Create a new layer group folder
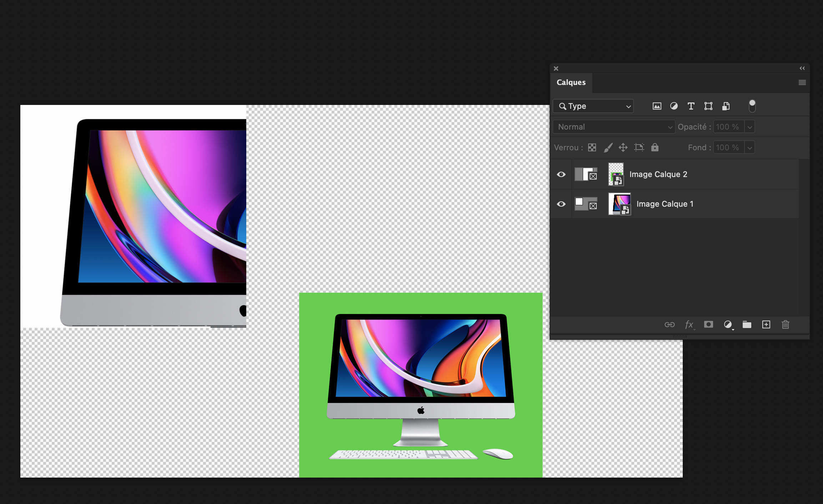Image resolution: width=823 pixels, height=504 pixels. click(747, 324)
